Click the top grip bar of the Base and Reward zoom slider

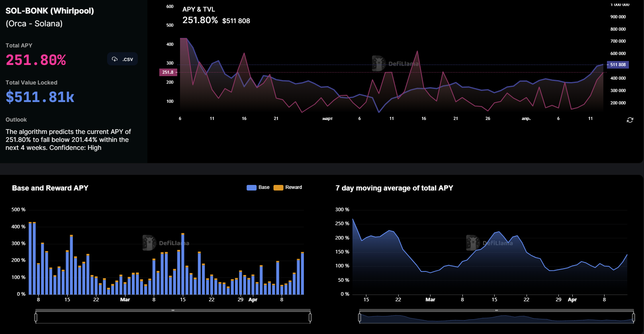[x=173, y=310]
